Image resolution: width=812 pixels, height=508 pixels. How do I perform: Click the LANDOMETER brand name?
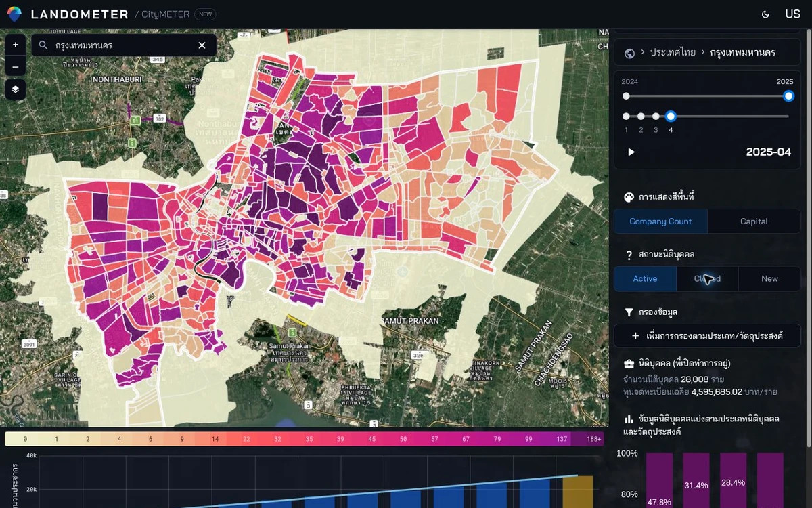[x=80, y=14]
